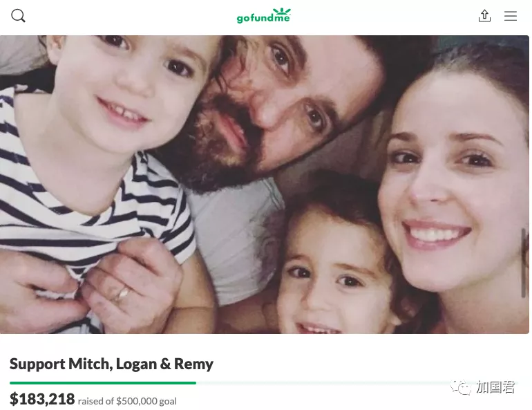
Task: Open 'Support Mitch, Logan & Remy' title
Action: tap(111, 364)
